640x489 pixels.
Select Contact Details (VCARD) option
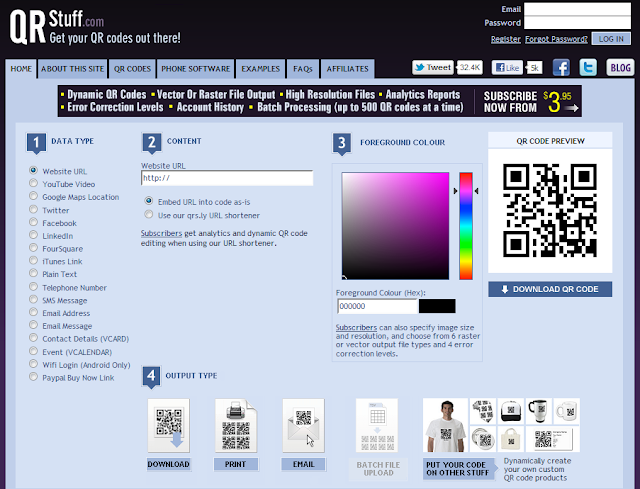pos(33,338)
